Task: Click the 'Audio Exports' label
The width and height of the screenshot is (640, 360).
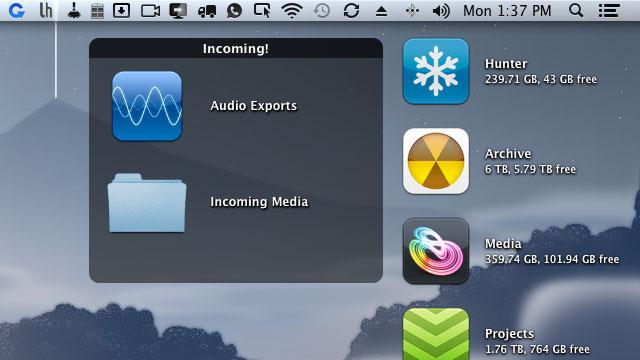Action: point(253,106)
